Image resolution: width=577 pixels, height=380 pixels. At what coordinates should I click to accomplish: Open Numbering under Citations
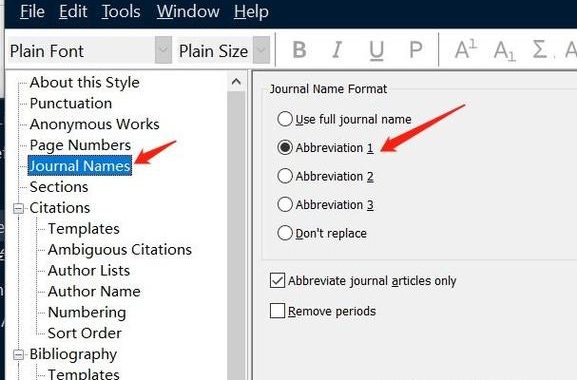click(x=87, y=312)
